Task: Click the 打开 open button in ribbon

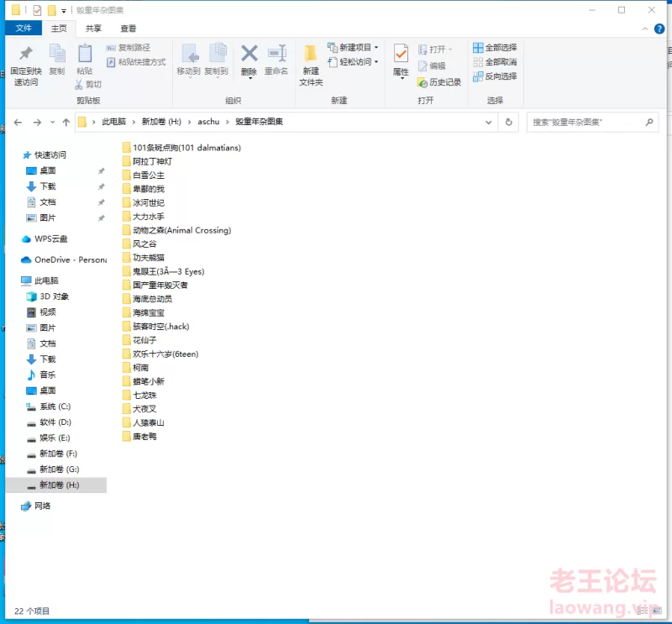Action: pos(435,50)
